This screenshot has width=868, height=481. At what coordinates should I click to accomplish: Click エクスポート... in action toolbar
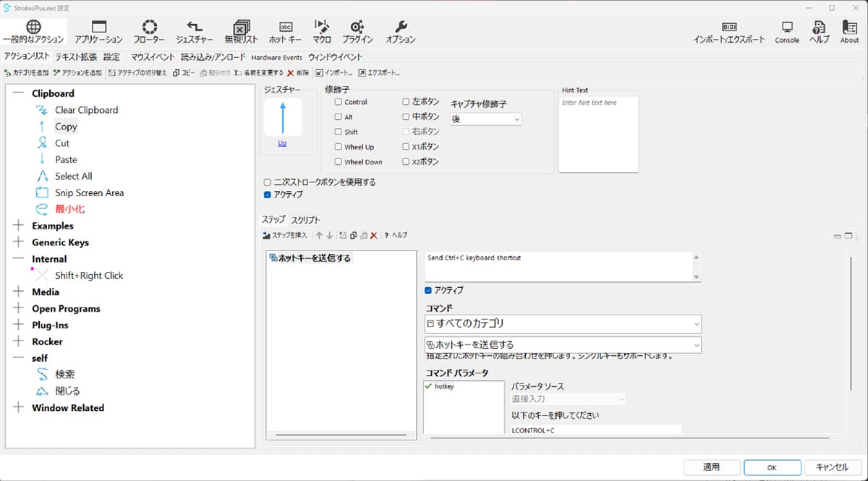coord(379,73)
